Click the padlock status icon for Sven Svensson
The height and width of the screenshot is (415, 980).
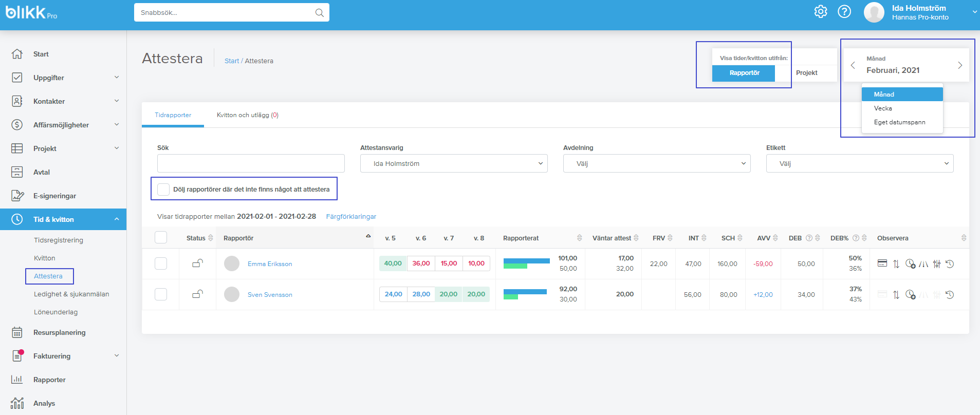197,294
